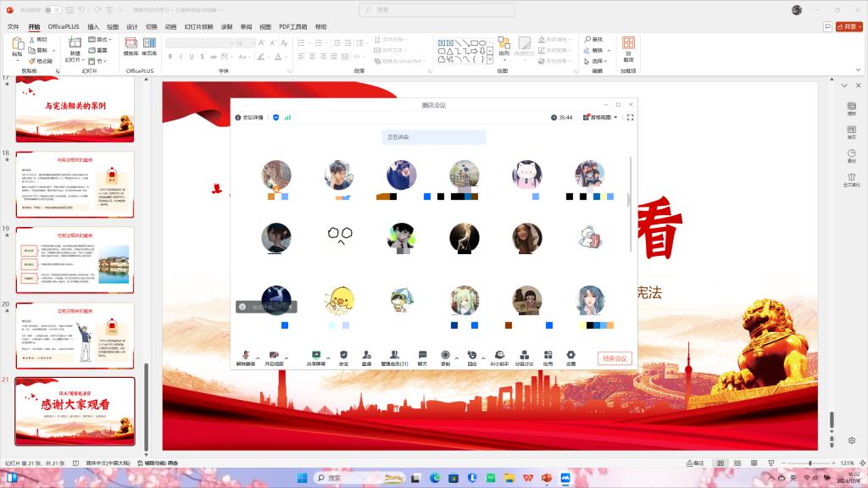Open the Section dropdown in Slides group

pyautogui.click(x=97, y=61)
